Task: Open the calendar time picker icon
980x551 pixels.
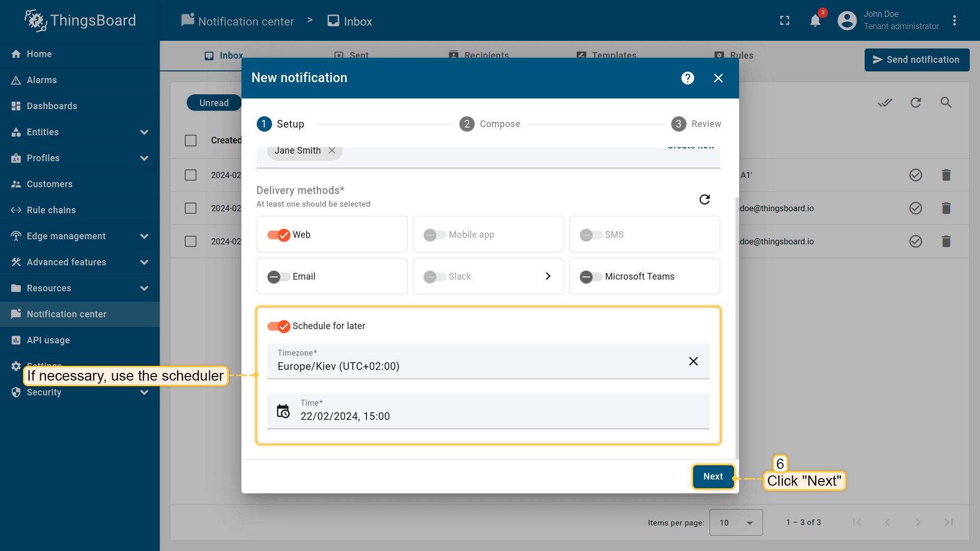Action: [283, 411]
